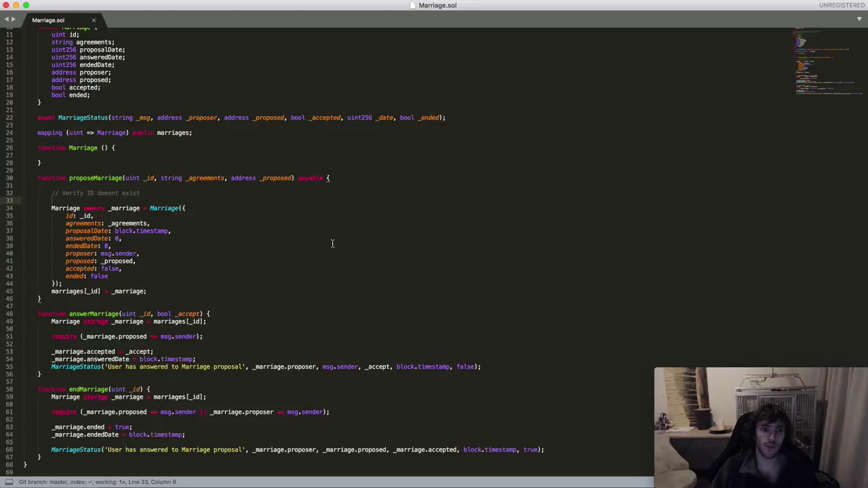Click 'proposalDate: block.timestamp,' line
Screen dimensions: 868x488
point(118,231)
